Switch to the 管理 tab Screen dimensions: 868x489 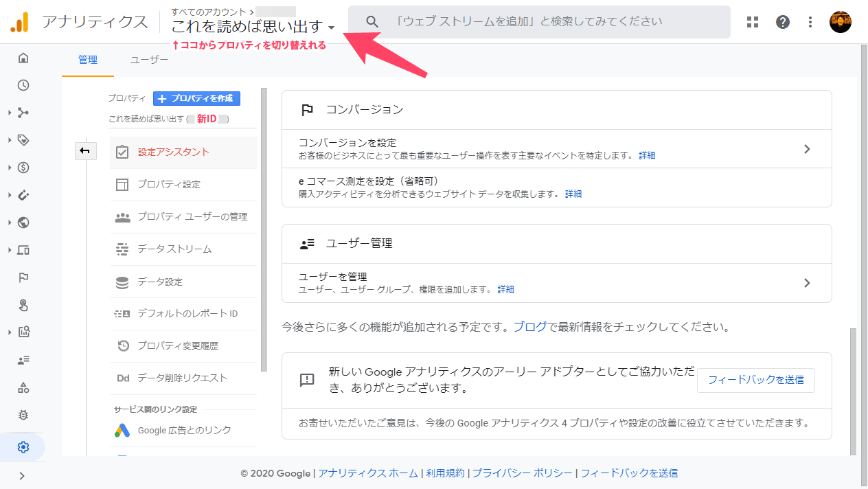coord(88,60)
